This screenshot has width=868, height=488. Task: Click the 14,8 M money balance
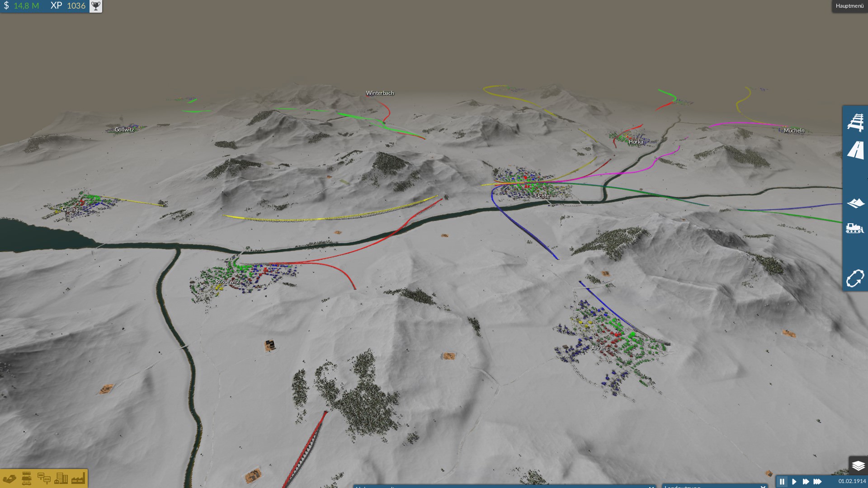tap(26, 6)
